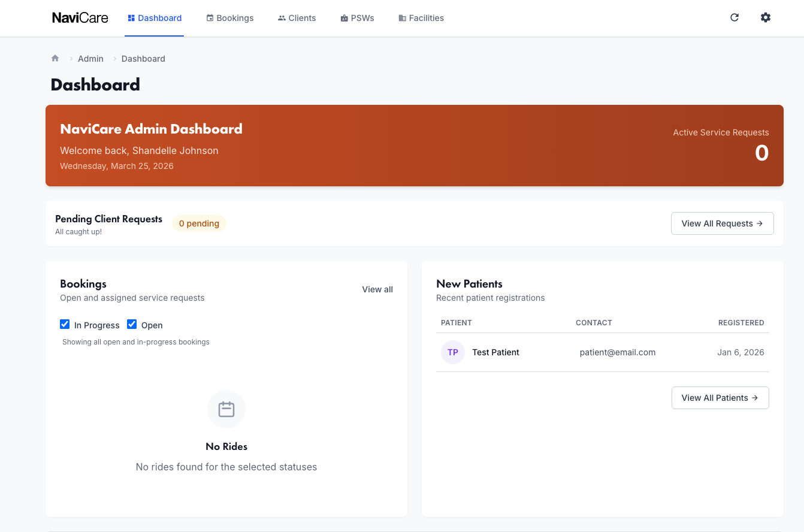Click the refresh icon in the header
804x532 pixels.
pyautogui.click(x=735, y=17)
